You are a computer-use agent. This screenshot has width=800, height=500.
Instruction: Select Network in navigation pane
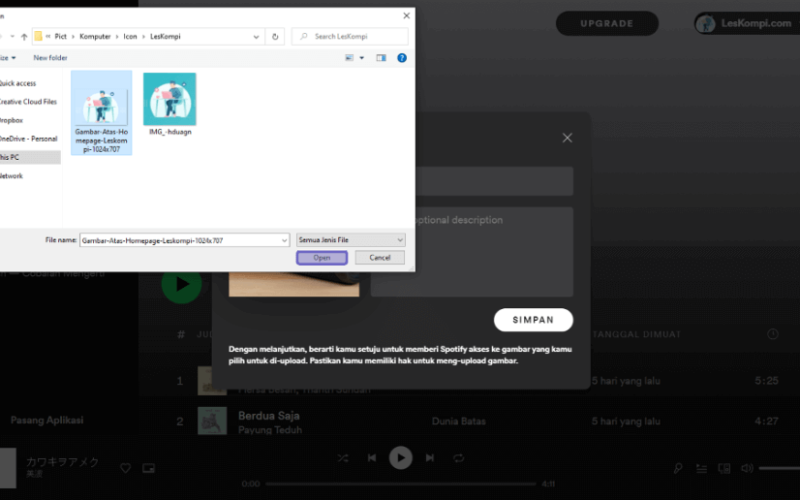[x=11, y=176]
